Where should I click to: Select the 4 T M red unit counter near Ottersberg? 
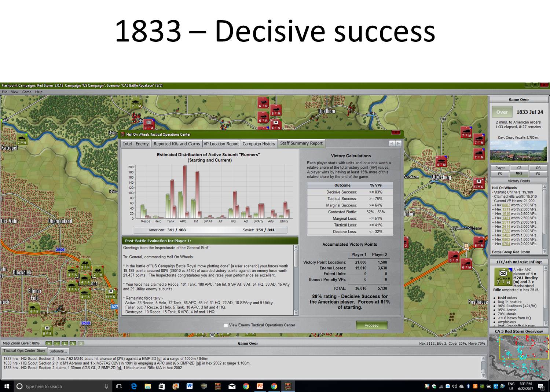(x=441, y=161)
